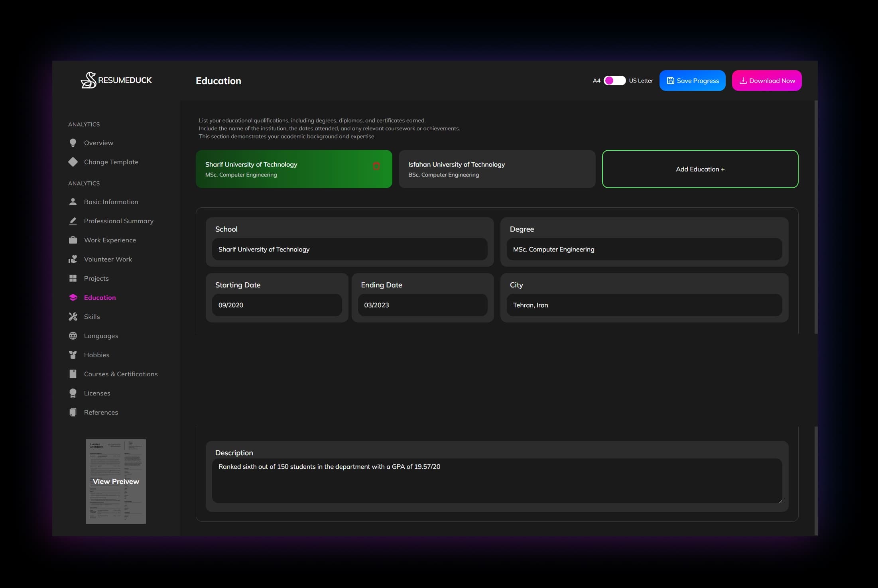
Task: Click the References document icon
Action: [x=73, y=412]
